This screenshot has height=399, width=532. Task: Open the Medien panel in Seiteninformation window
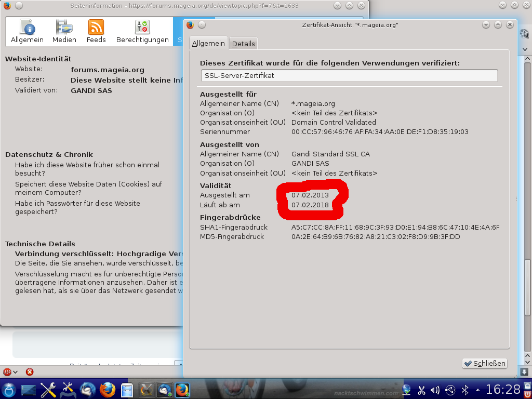click(x=64, y=31)
